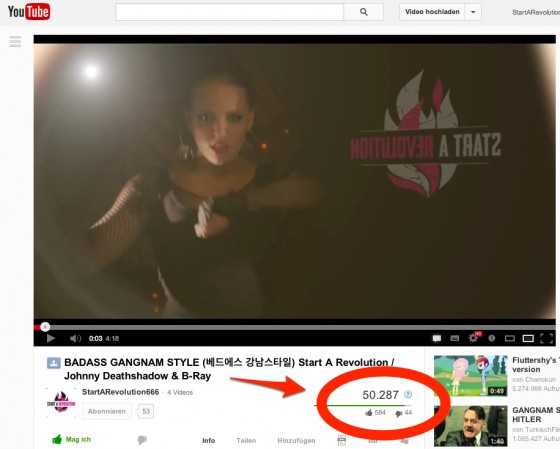Click the 44 dislikes thumbs-down icon
560x449 pixels.
click(x=399, y=414)
